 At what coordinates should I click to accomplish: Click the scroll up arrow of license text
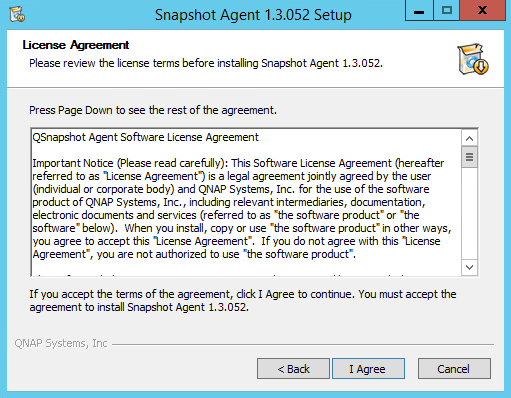(x=469, y=138)
